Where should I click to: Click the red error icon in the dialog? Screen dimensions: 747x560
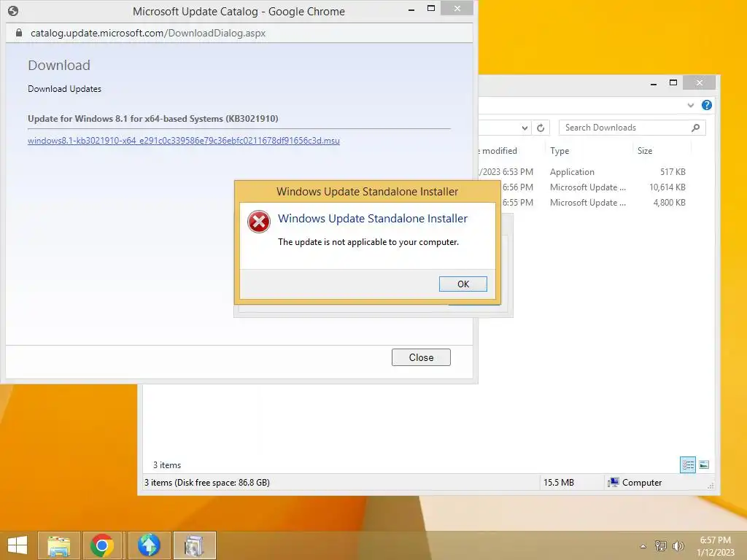(259, 222)
